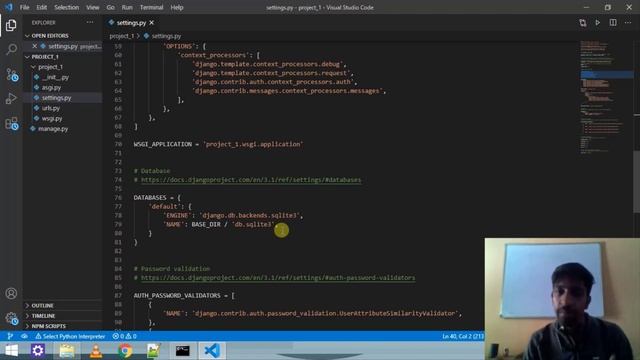Split the editor right

click(x=613, y=23)
